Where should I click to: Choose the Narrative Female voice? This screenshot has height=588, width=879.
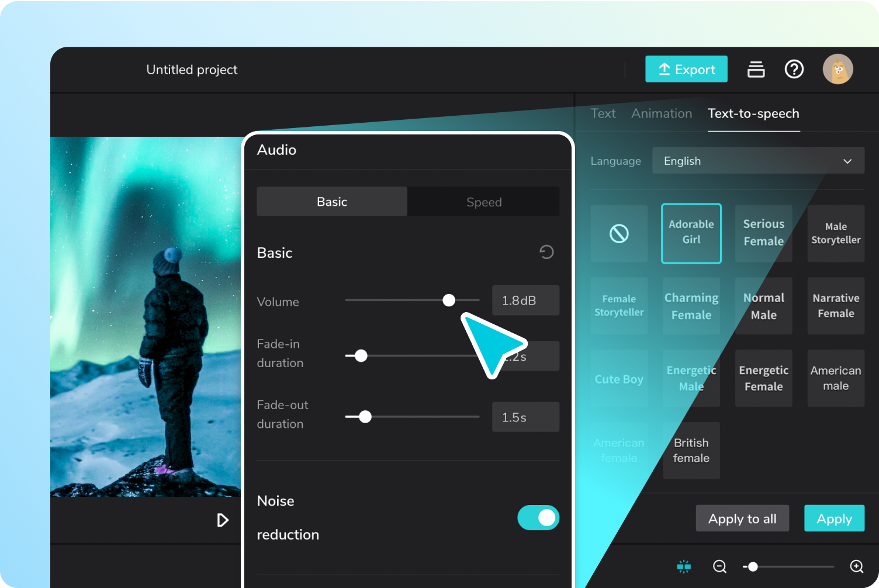click(836, 306)
